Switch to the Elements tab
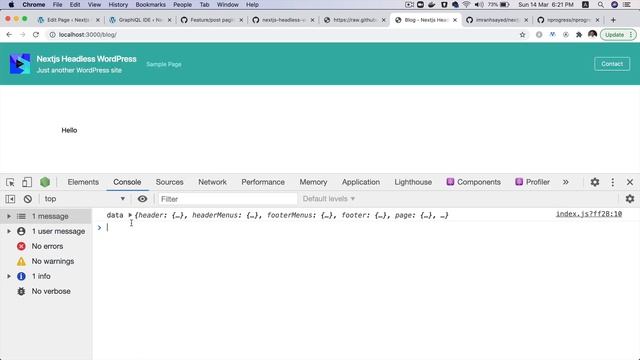The image size is (640, 360). [83, 182]
